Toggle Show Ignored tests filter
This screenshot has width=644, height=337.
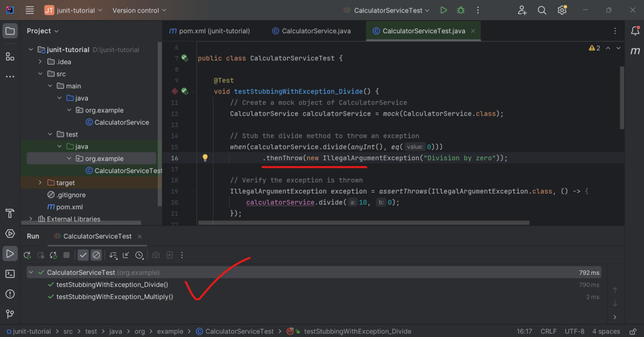[96, 255]
